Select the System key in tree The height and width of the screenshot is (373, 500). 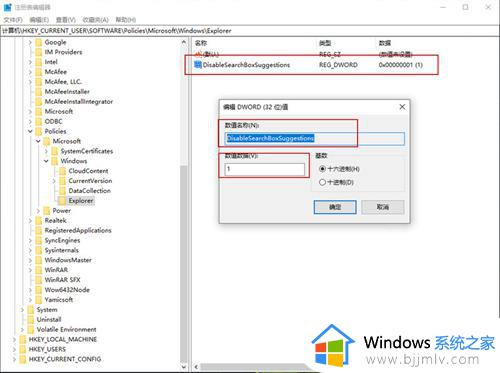point(47,310)
